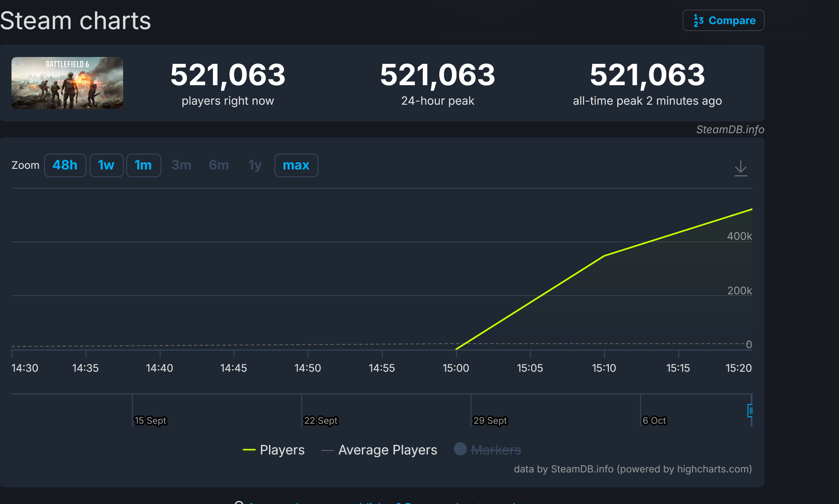Select the max zoom range
This screenshot has width=839, height=504.
[296, 165]
